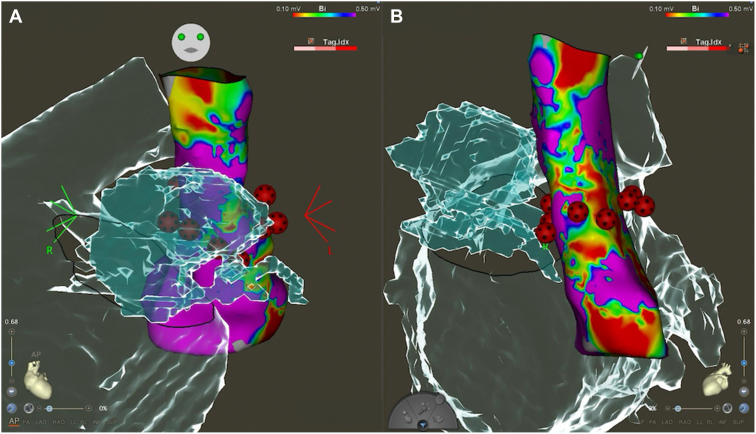
Task: Switch panel B to the LAO view
Action: 667,422
